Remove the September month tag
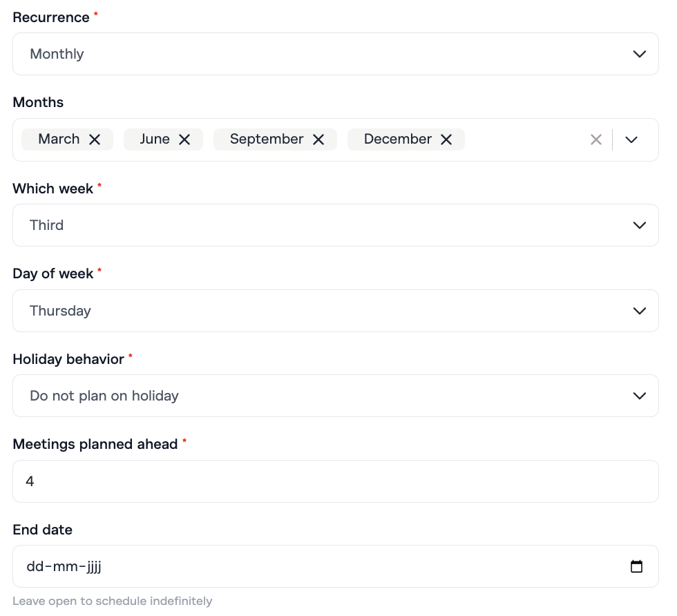 pos(318,139)
